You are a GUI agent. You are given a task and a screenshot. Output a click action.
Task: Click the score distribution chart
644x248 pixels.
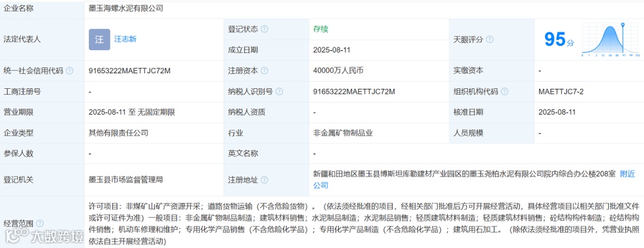pyautogui.click(x=611, y=40)
